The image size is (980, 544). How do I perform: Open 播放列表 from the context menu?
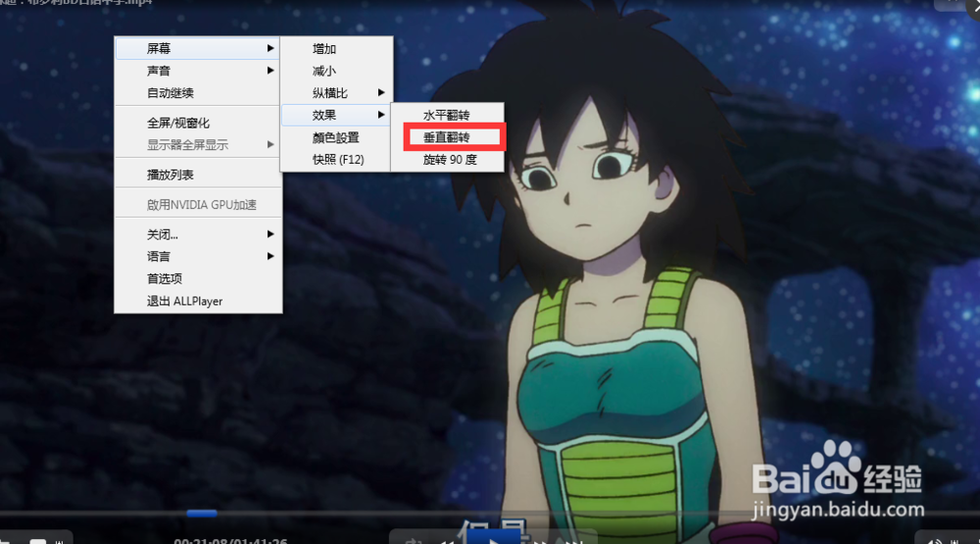(198, 174)
